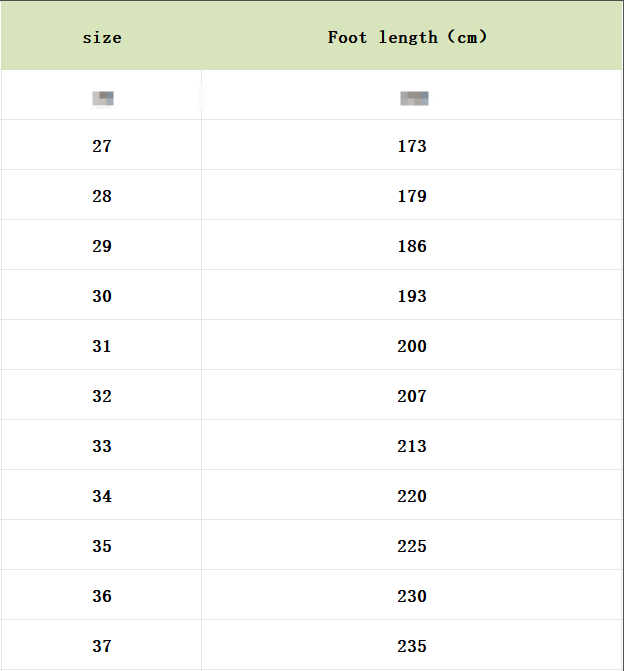The height and width of the screenshot is (671, 624).
Task: Select the size 27 cell
Action: tap(102, 146)
